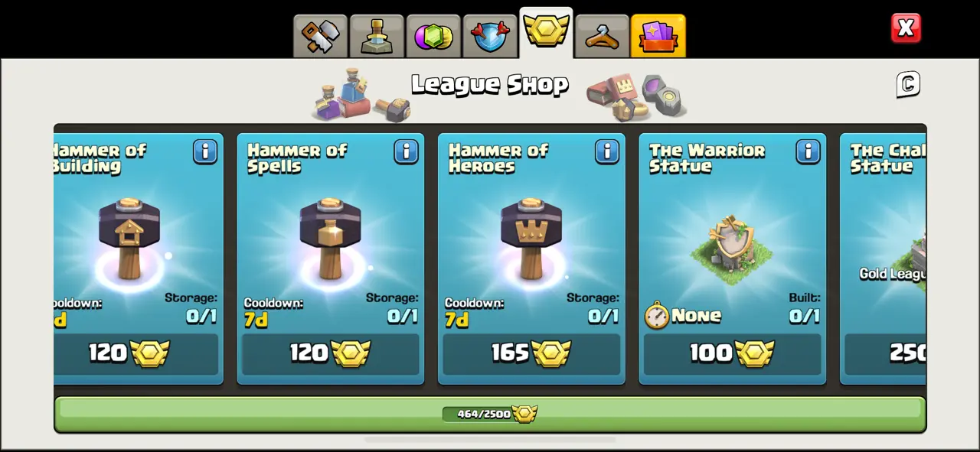Image resolution: width=980 pixels, height=452 pixels.
Task: Show info for The Warrior Statue
Action: (x=808, y=151)
